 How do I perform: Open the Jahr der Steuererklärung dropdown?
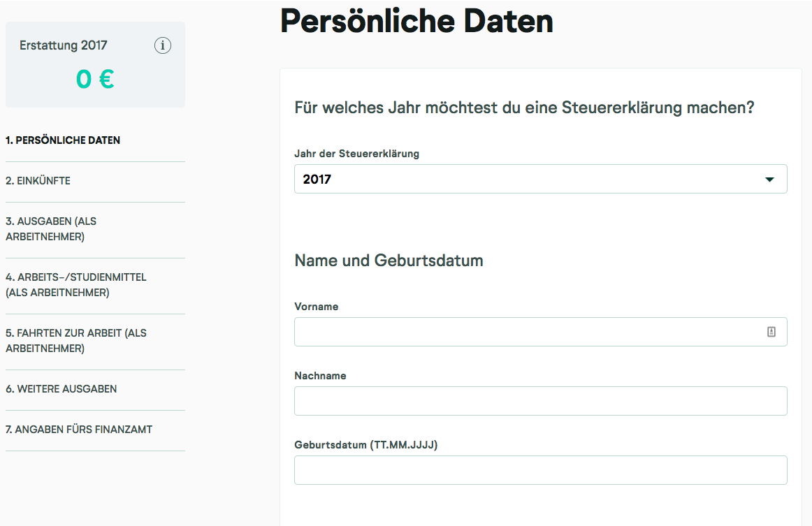(540, 179)
